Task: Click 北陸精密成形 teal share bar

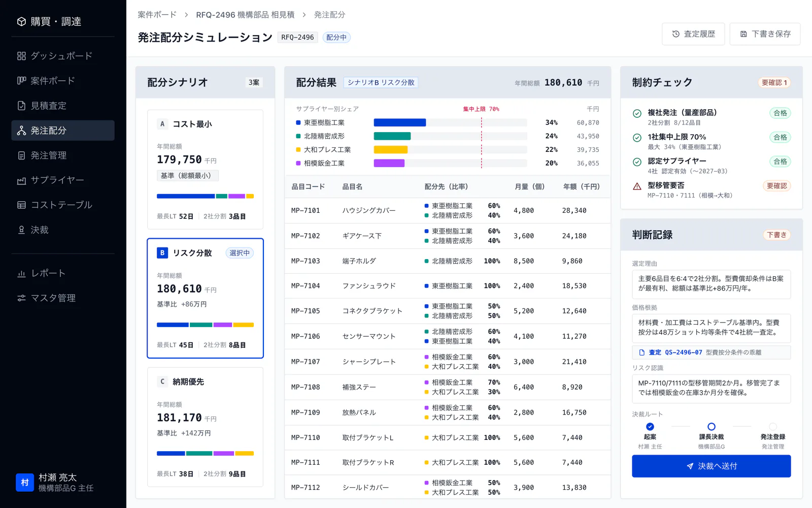Action: click(x=392, y=136)
